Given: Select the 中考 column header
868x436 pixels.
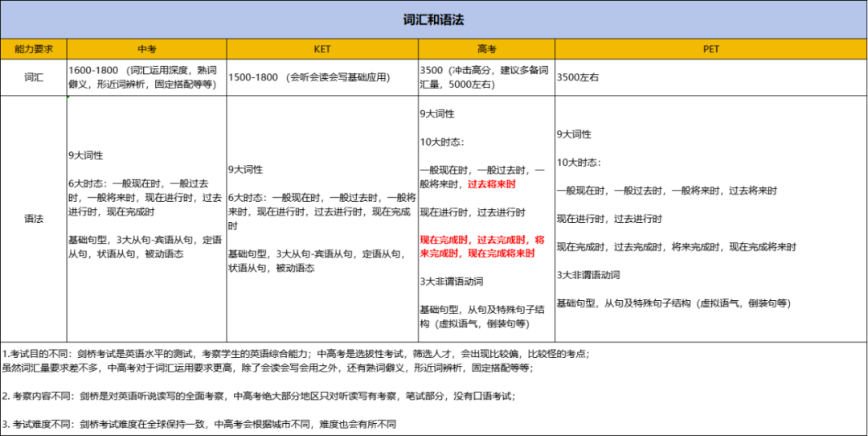Looking at the screenshot, I should pos(147,48).
